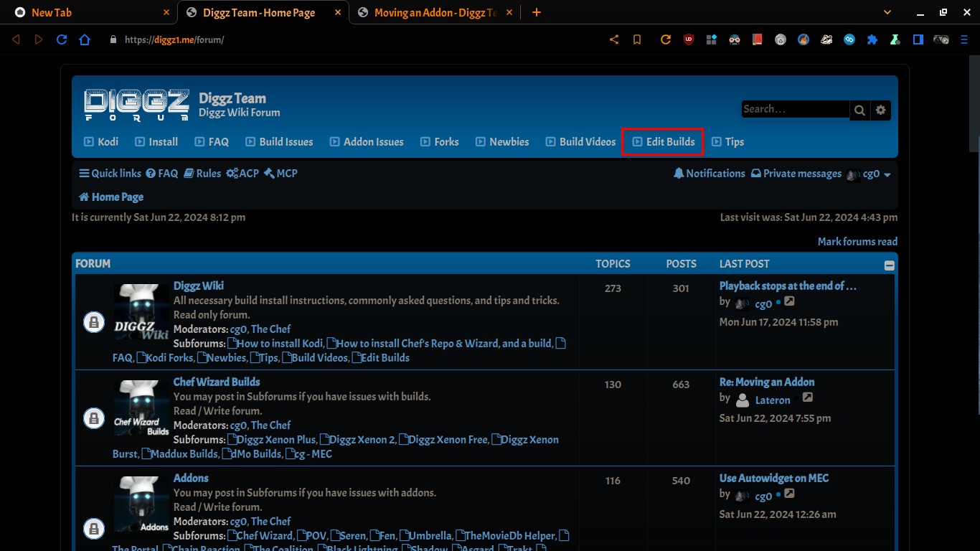
Task: Switch to Moving an Addon tab
Action: click(x=436, y=12)
